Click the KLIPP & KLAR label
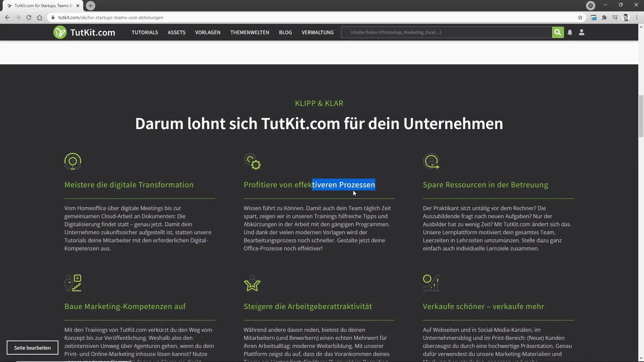 319,103
